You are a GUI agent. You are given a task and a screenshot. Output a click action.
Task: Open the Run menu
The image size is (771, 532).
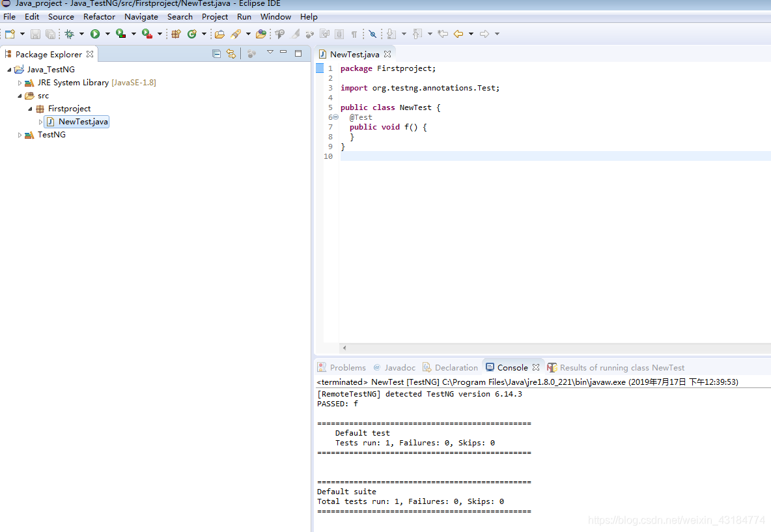point(244,17)
